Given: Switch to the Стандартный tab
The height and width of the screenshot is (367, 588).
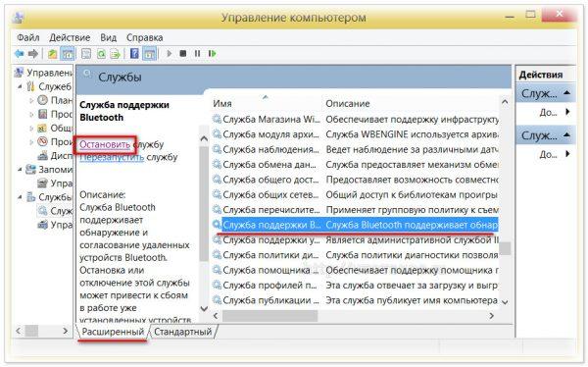Looking at the screenshot, I should pyautogui.click(x=183, y=332).
